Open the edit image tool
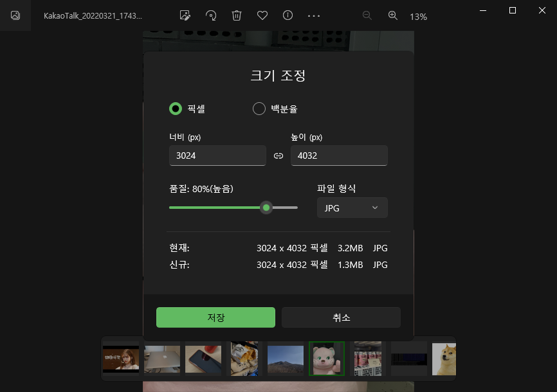The image size is (557, 392). pos(185,15)
